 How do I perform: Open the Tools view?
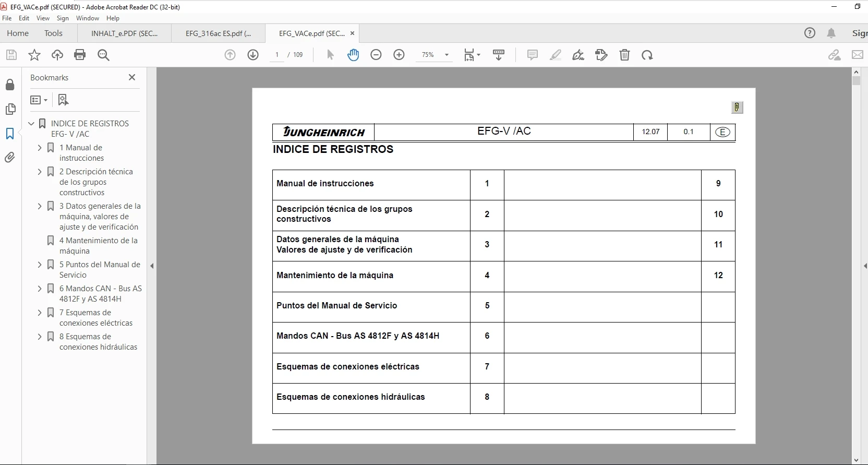[x=53, y=33]
